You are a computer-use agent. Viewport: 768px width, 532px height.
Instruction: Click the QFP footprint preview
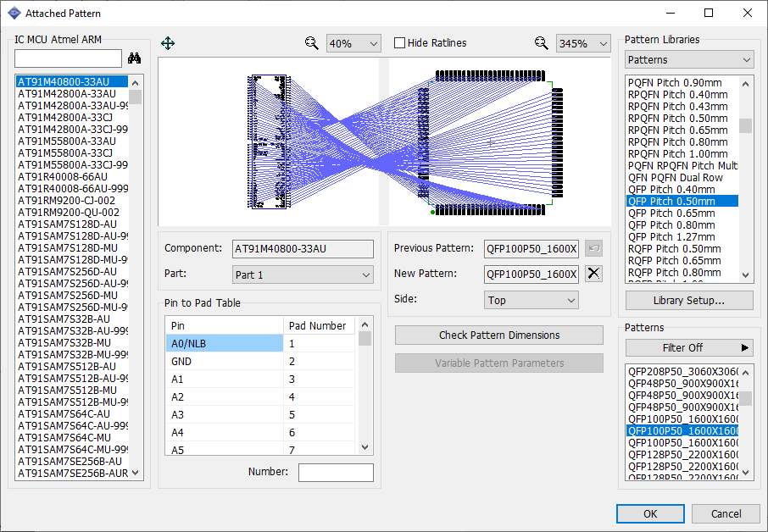(490, 142)
